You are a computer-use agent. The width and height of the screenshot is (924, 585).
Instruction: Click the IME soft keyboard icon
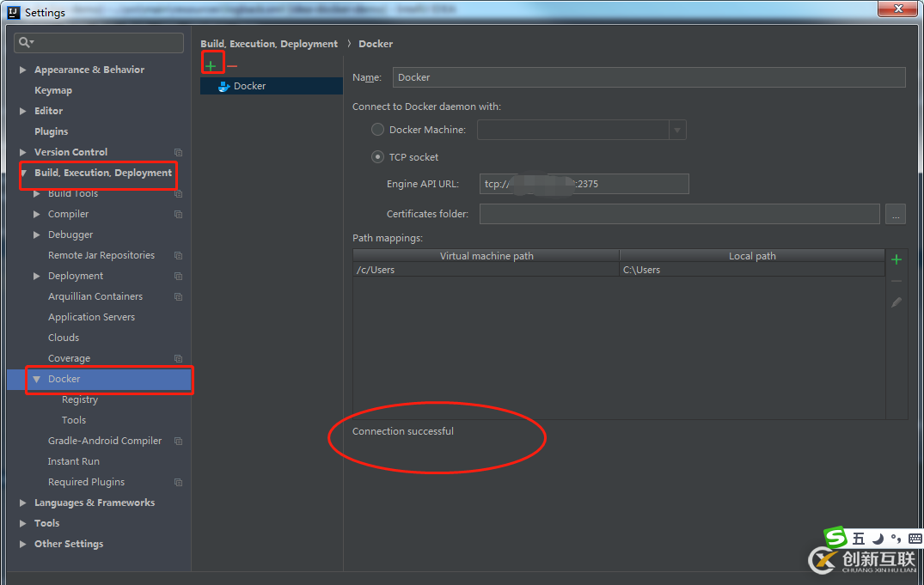point(915,539)
